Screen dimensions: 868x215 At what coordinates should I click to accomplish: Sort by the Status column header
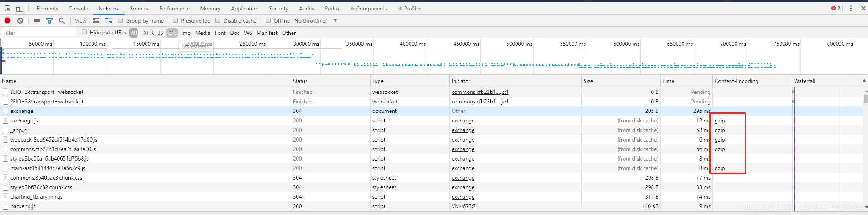tap(331, 81)
